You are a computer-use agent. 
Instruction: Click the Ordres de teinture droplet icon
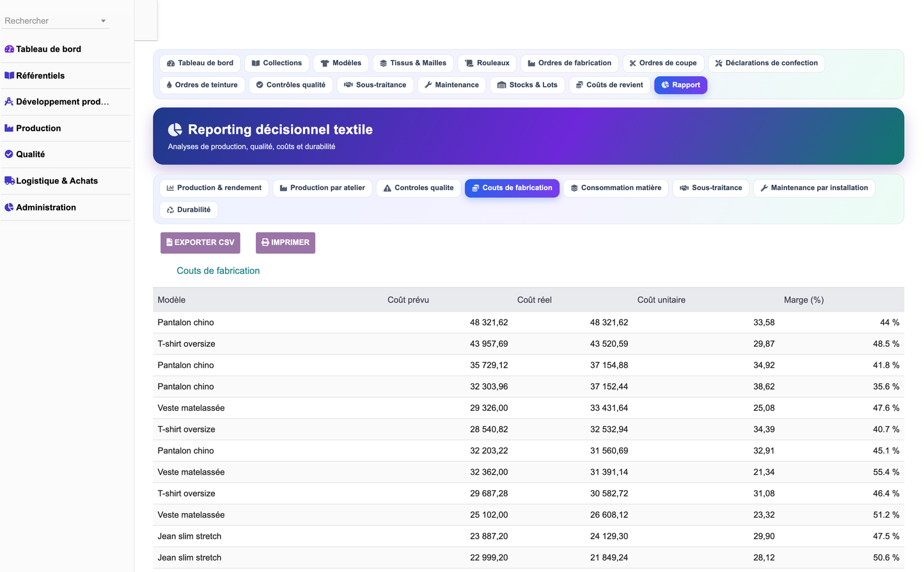[x=169, y=85]
